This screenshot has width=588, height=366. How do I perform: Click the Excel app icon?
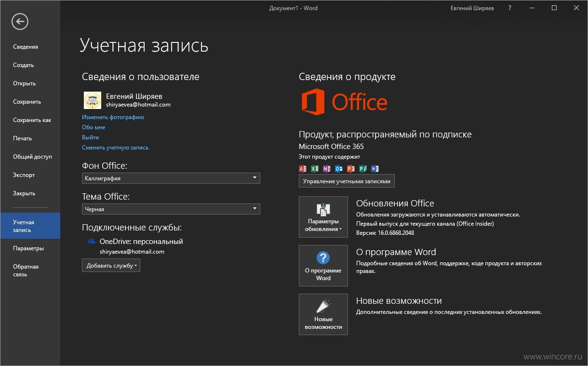(315, 169)
